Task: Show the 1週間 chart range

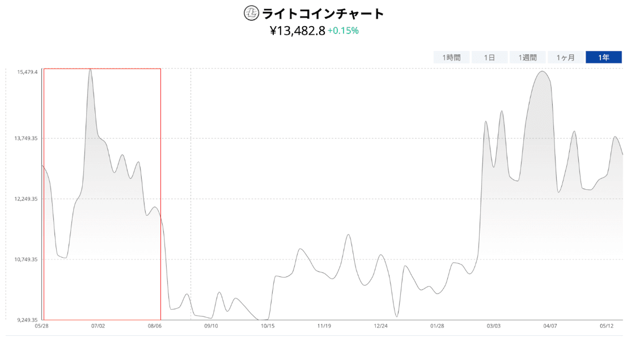Action: (527, 57)
